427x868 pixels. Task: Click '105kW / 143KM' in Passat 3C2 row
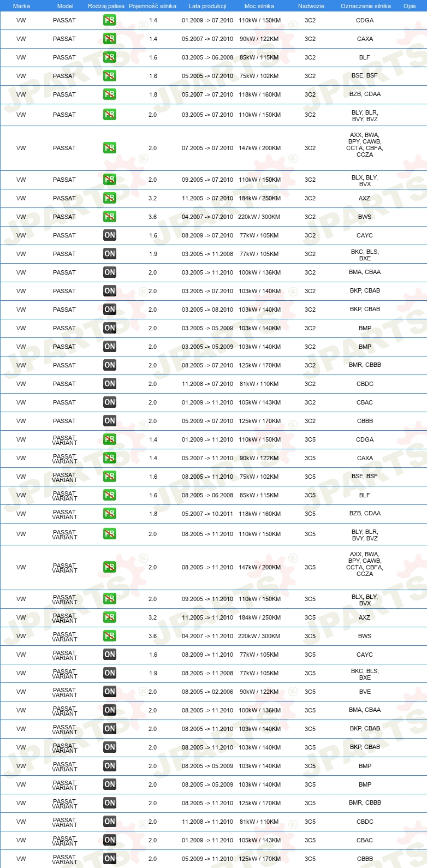pyautogui.click(x=259, y=402)
